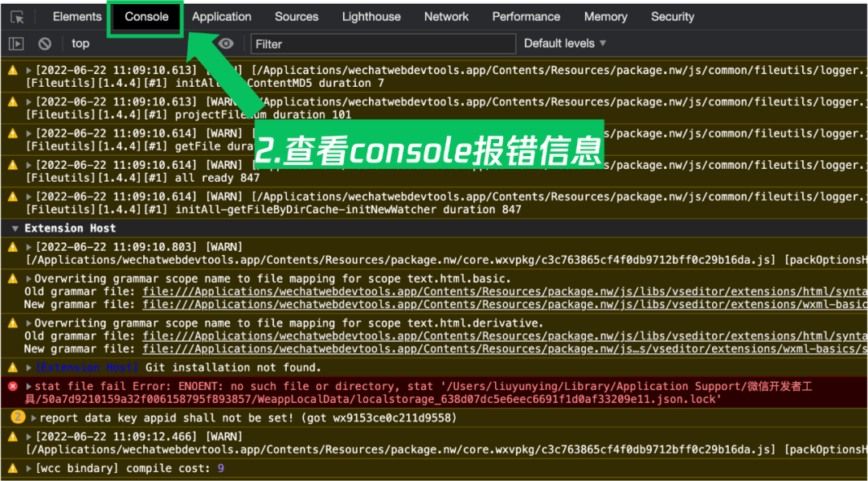Viewport: 868px width, 481px height.
Task: Click warning icon on the text.html.derivative row
Action: coord(12,323)
